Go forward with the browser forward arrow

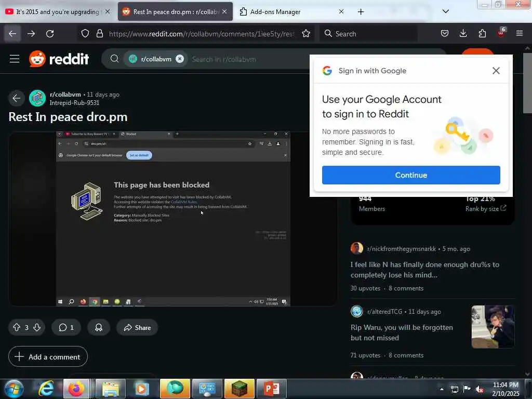(x=31, y=34)
